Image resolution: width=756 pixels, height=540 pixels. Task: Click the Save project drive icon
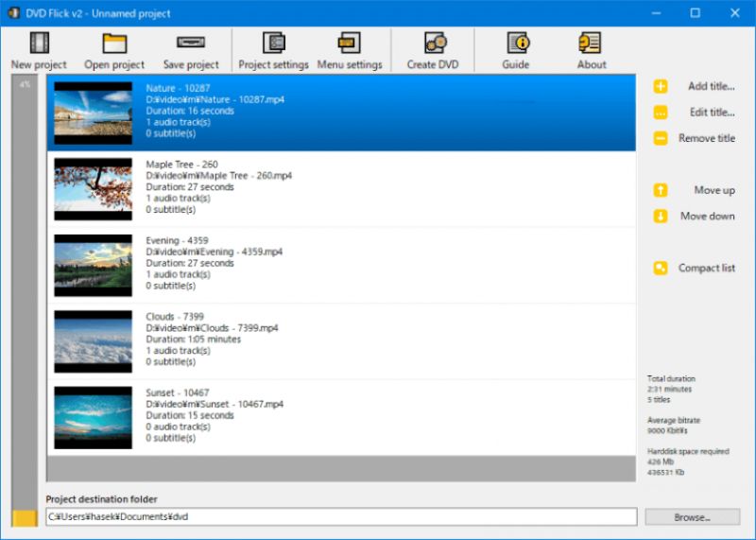(x=190, y=44)
